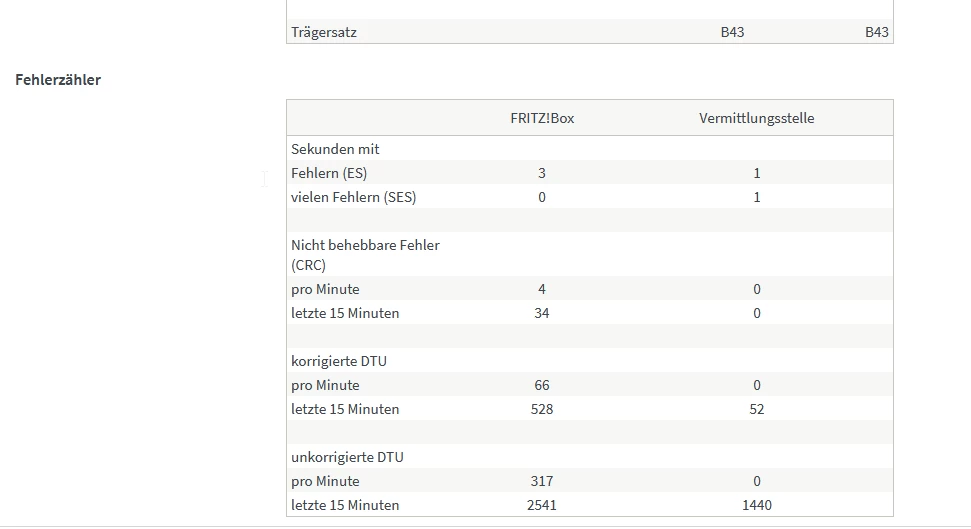The image size is (971, 529).
Task: Click the right-most B43 value
Action: (876, 32)
